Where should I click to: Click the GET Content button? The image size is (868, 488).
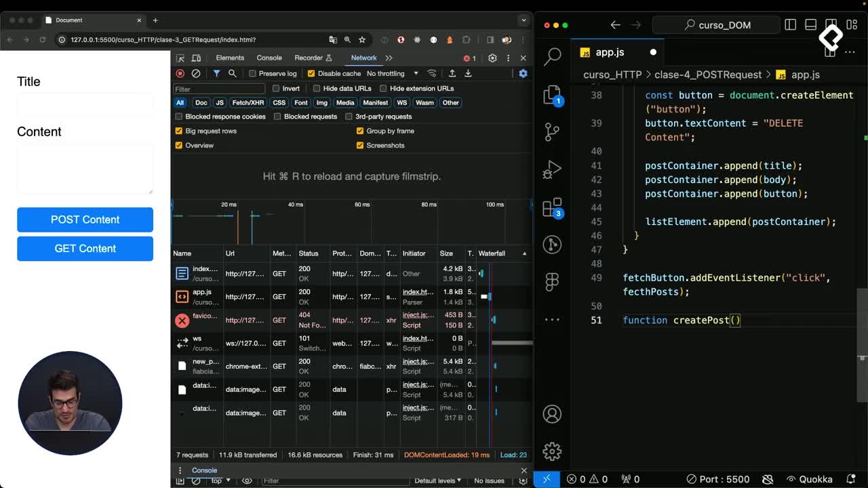[x=85, y=248]
